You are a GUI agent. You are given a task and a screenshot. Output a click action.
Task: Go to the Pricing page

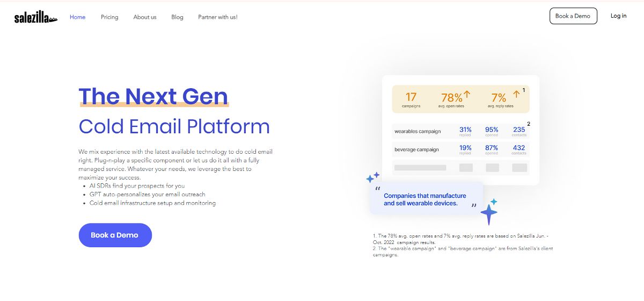(109, 17)
